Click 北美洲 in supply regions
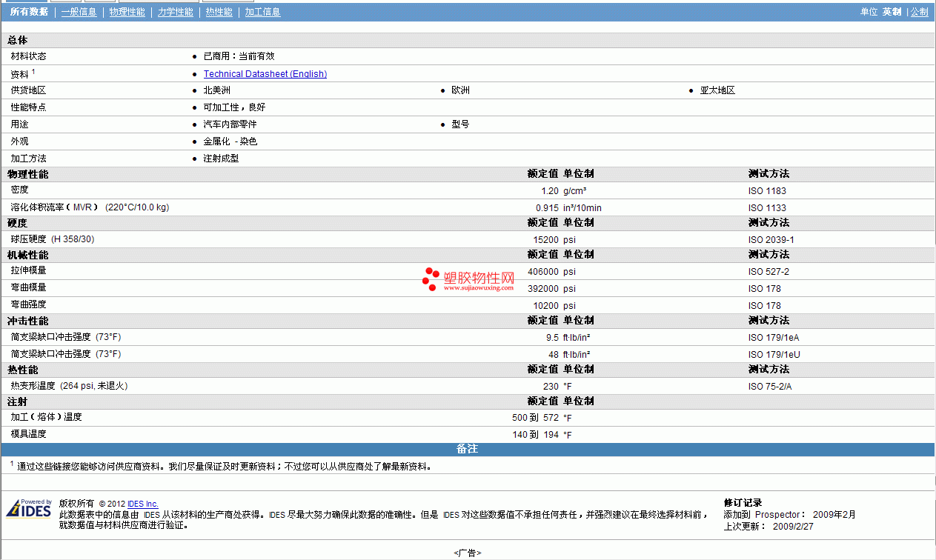Screen dimensions: 936x560 click(x=217, y=90)
